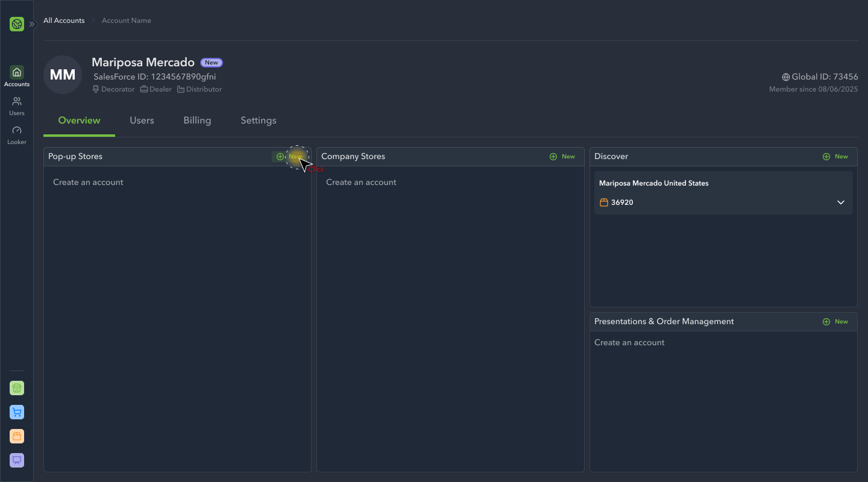The height and width of the screenshot is (482, 868).
Task: Click 'Create an account' under Presentations & Order Management
Action: click(x=629, y=343)
